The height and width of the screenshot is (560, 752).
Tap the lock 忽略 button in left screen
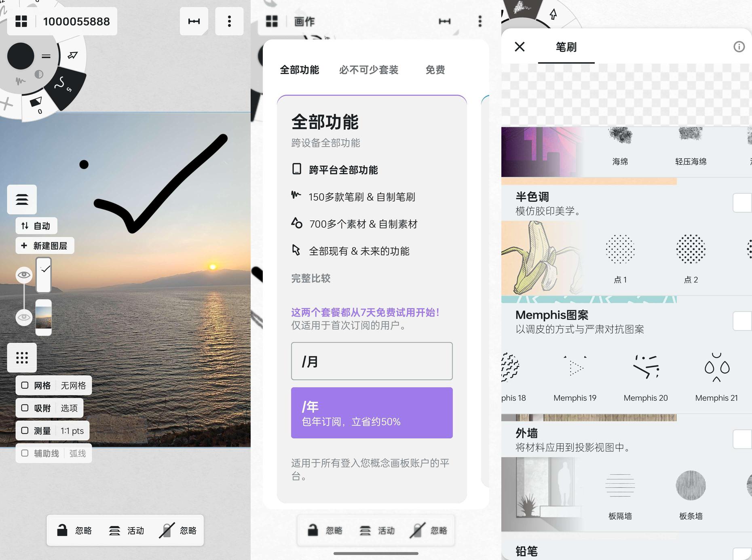(x=74, y=531)
